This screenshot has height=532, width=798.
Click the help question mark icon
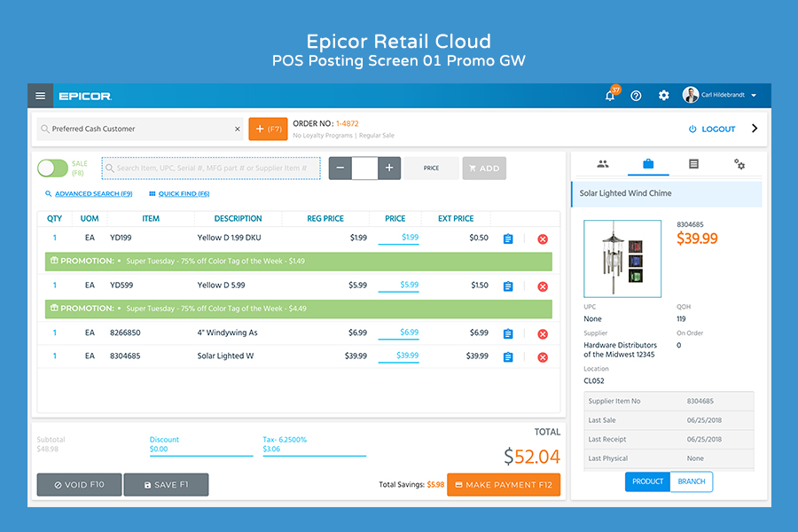click(x=636, y=96)
